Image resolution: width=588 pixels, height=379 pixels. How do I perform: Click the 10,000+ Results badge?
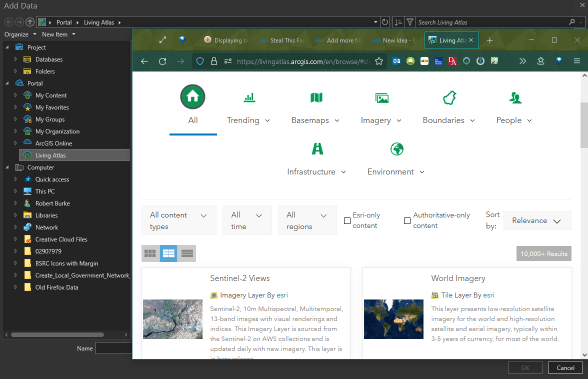pos(544,254)
